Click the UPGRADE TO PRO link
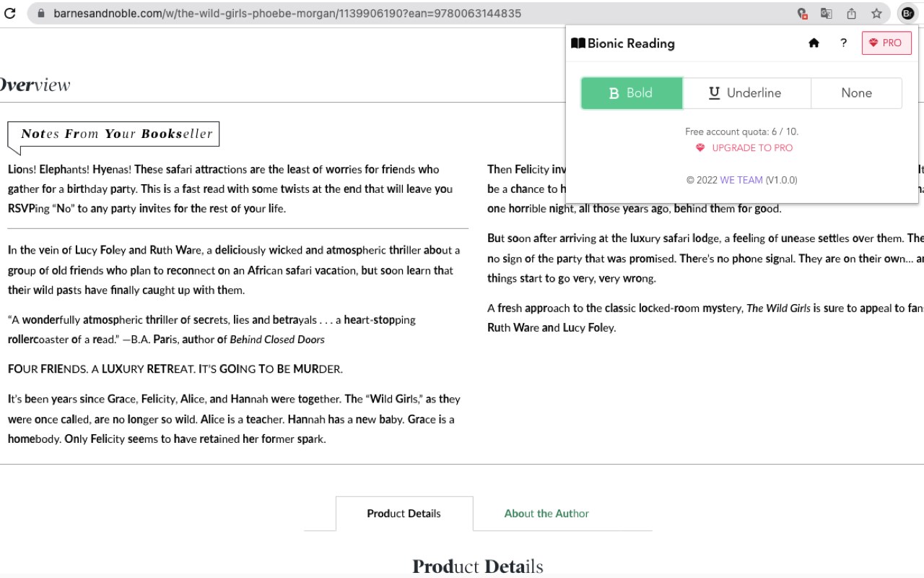 [752, 148]
